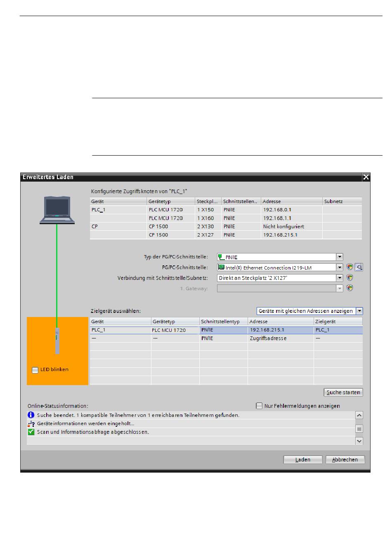The height and width of the screenshot is (537, 392).
Task: Click the PLC device icon in orange area
Action: [57, 341]
